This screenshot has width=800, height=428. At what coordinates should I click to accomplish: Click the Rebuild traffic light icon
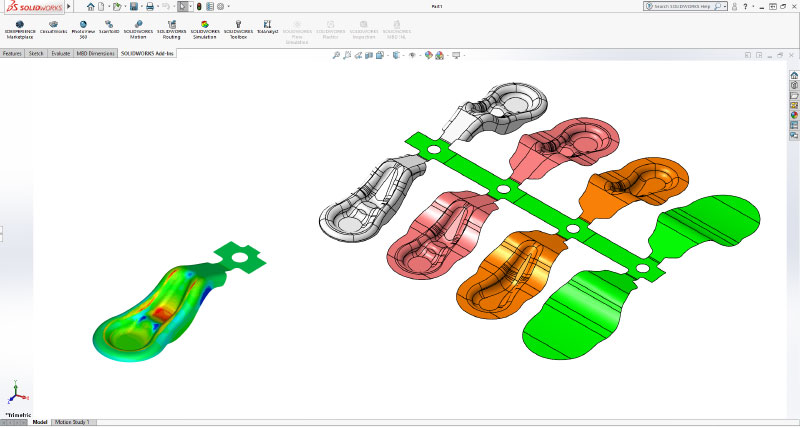click(x=199, y=7)
